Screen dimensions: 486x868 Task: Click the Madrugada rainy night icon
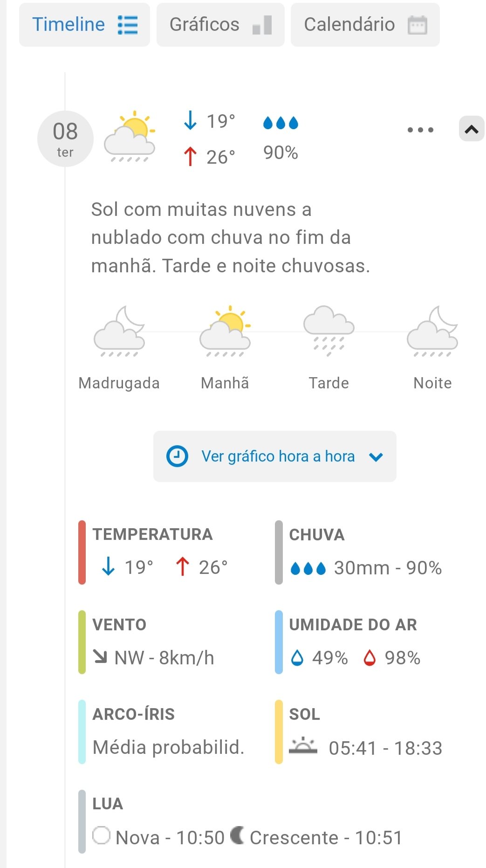pos(119,331)
